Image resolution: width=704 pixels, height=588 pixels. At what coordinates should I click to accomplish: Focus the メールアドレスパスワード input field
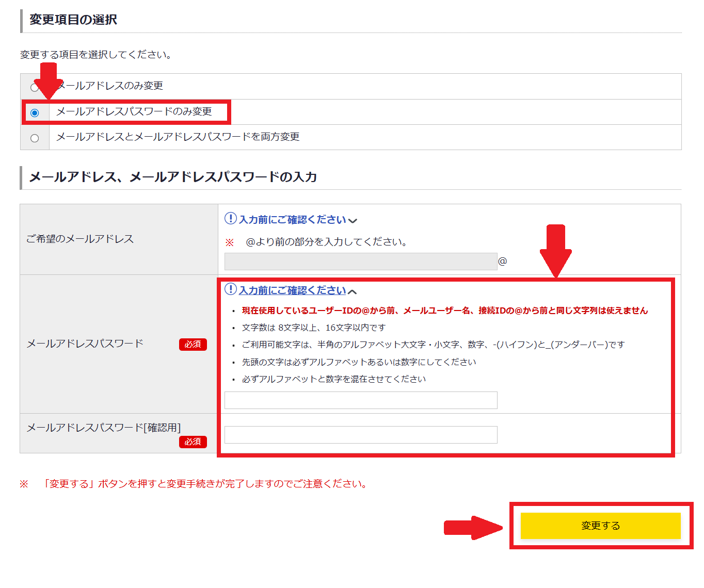point(360,400)
